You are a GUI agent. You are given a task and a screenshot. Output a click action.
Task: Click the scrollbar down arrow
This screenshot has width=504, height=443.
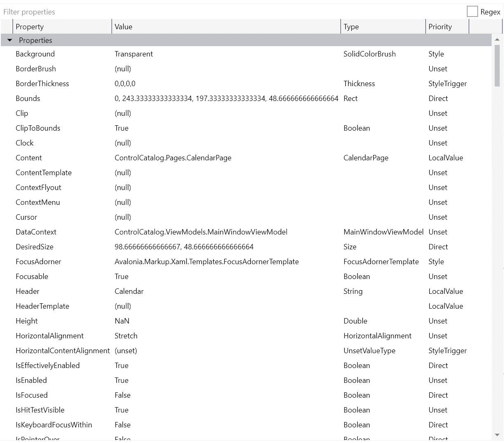pos(497,435)
